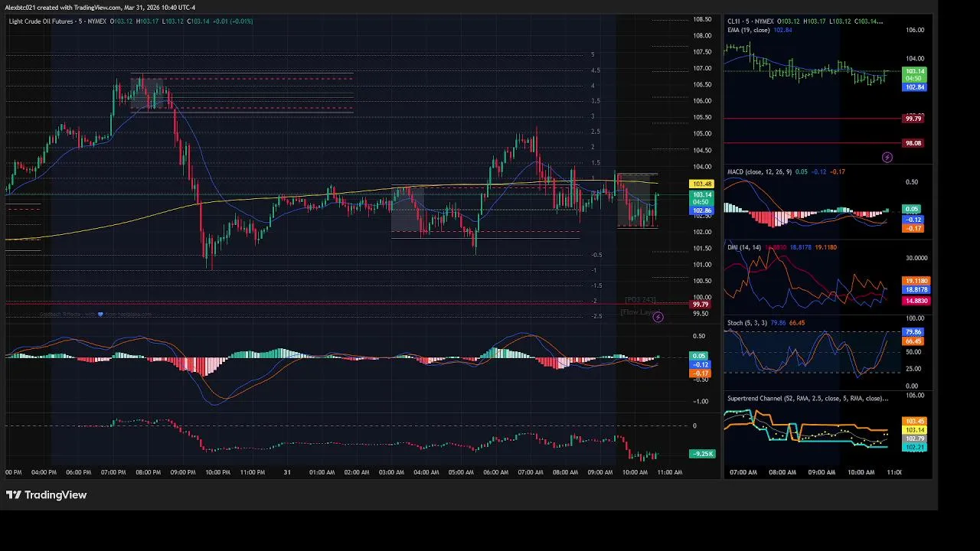
Task: Click the blue marker dot above the MACD pane
Action: tap(100, 314)
